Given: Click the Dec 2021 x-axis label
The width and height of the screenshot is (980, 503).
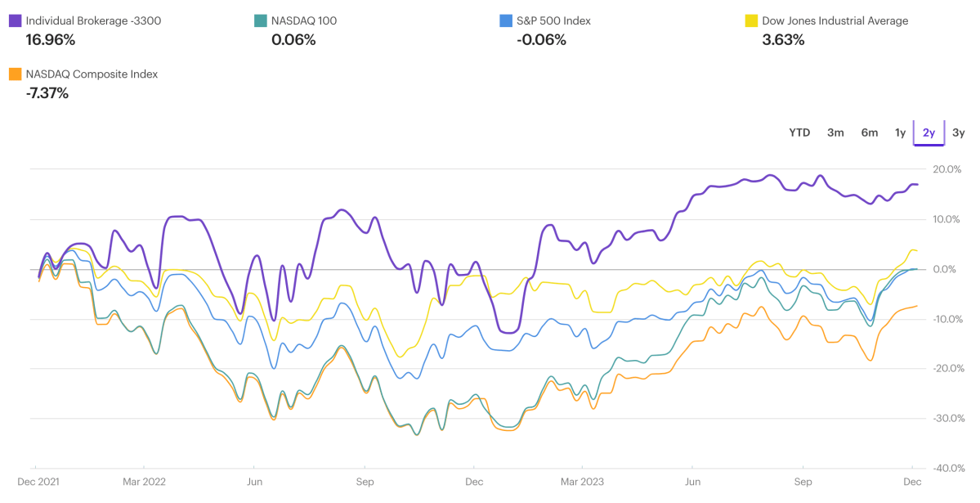Looking at the screenshot, I should click(38, 482).
